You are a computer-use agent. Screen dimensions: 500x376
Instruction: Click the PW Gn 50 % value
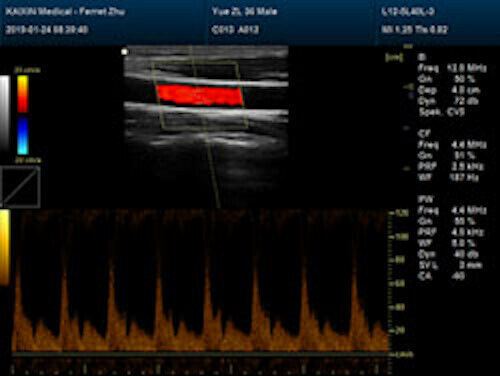[465, 221]
